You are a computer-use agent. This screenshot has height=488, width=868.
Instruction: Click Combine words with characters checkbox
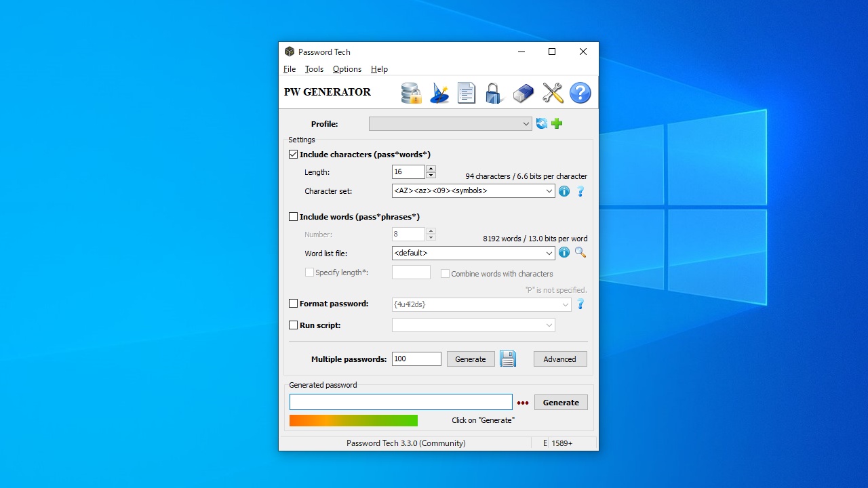click(x=446, y=274)
